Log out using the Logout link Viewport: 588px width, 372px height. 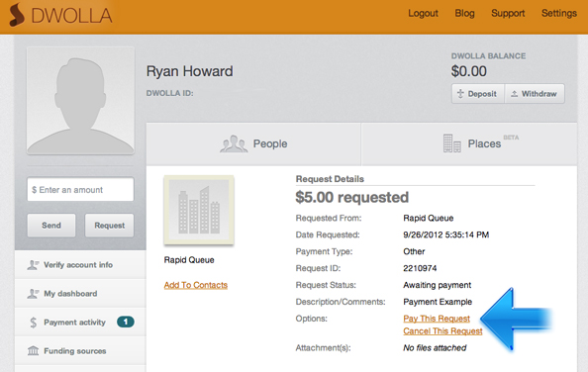423,13
